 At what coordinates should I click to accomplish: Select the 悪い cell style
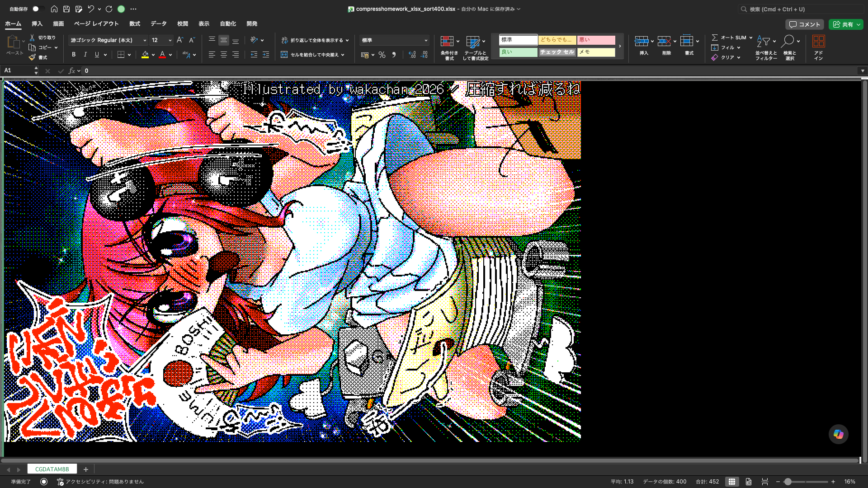tap(596, 40)
